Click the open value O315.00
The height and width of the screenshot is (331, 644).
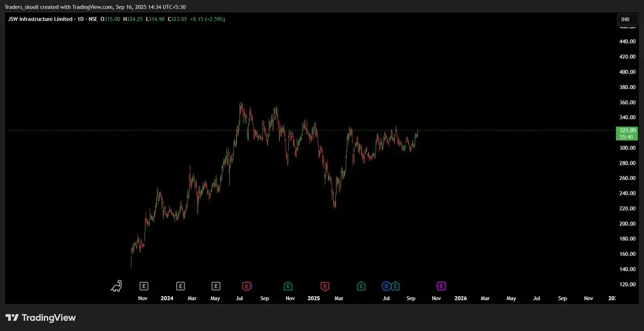coord(110,19)
